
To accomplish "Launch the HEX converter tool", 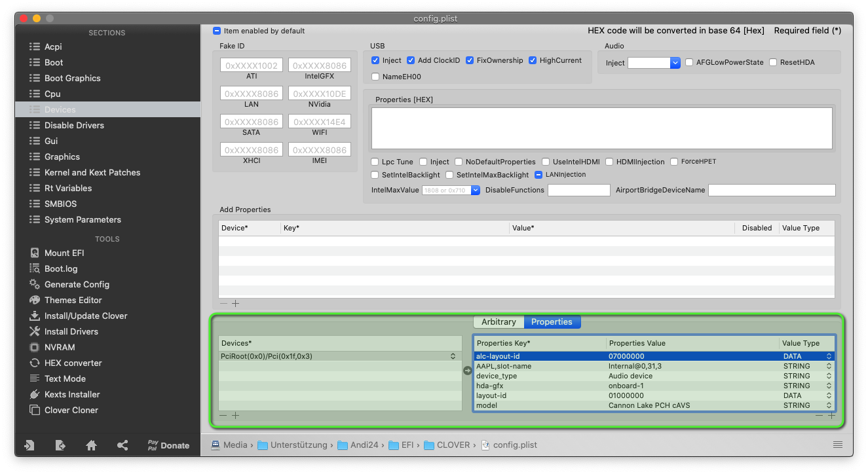I will tap(73, 363).
